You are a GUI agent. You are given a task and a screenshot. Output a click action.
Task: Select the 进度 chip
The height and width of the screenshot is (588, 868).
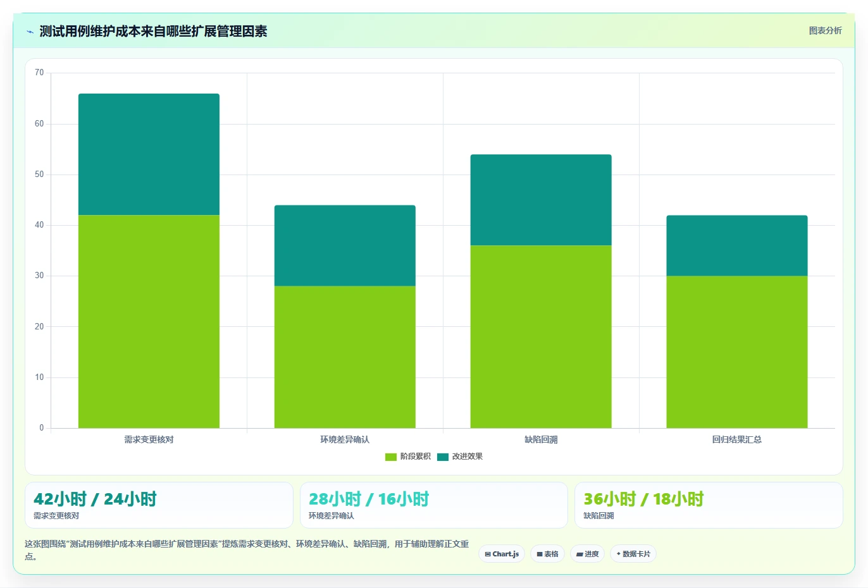tap(587, 554)
